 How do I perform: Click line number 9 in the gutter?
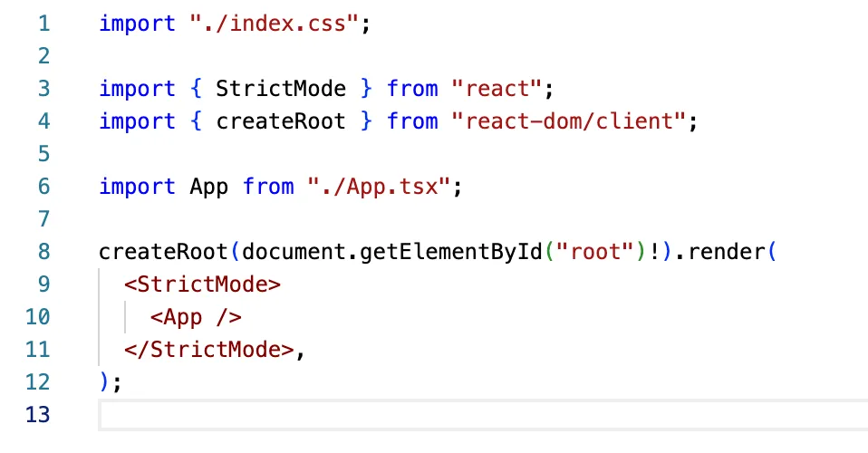[x=44, y=284]
